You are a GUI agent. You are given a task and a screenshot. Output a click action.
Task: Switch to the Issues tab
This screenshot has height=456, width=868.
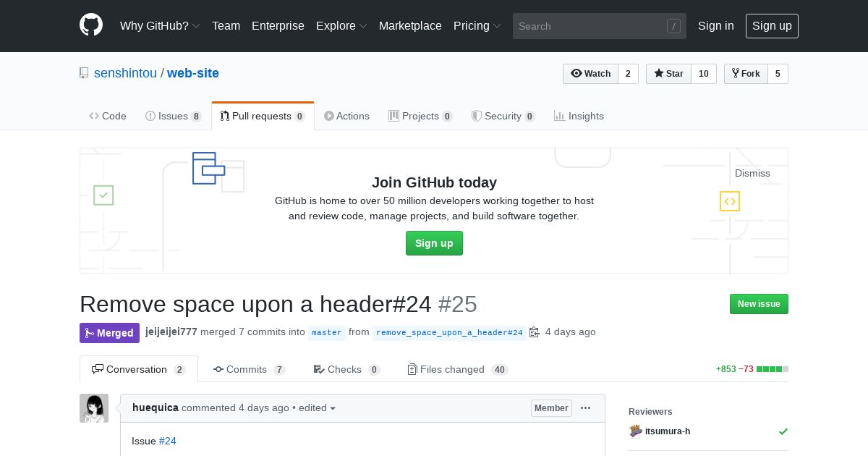(174, 116)
